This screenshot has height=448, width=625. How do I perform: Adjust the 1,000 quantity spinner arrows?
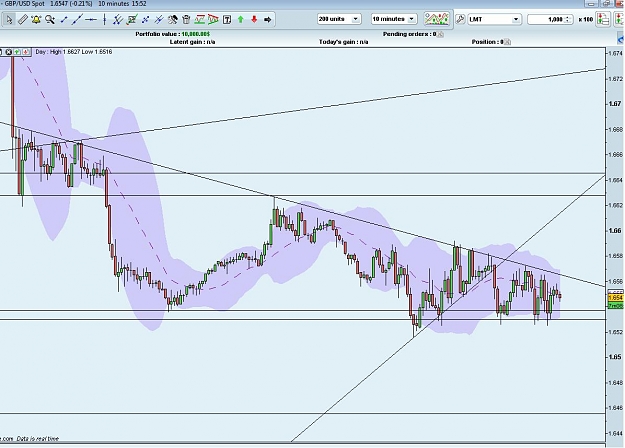coord(568,19)
